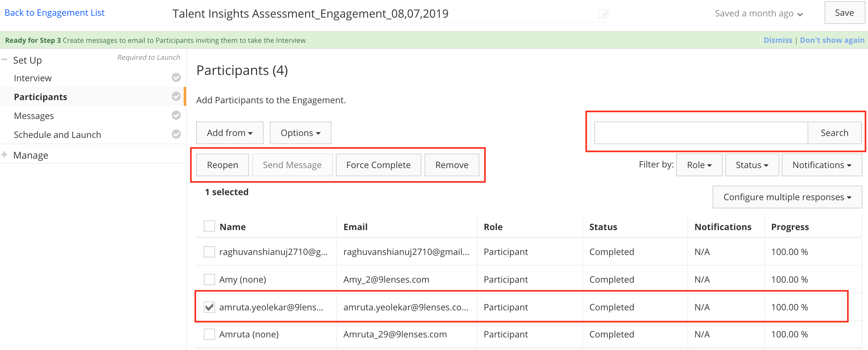Click the checkmark icon next to Interview
Screen dimensions: 868x350
pos(176,77)
